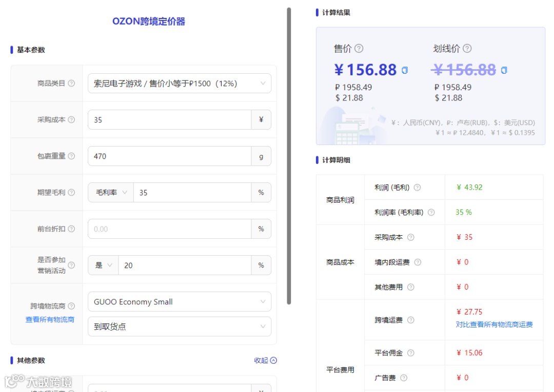Click help icon next to 商品类目
This screenshot has height=392, width=554.
pos(71,84)
